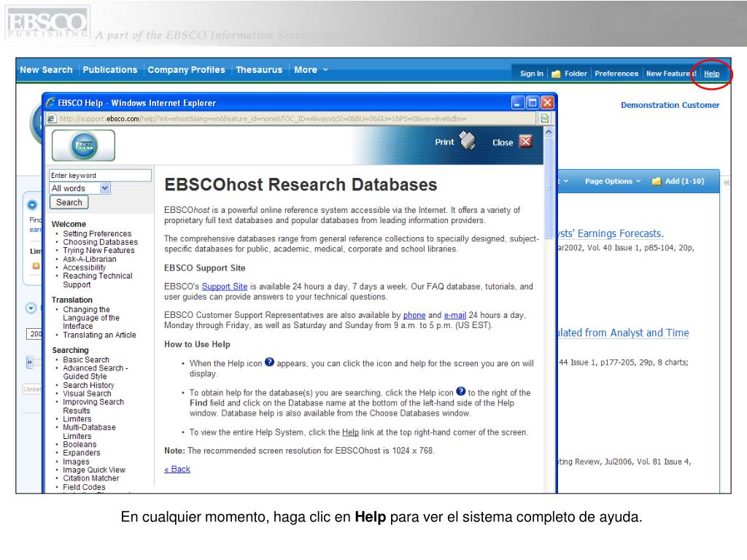
Task: Open the Publications menu item
Action: [x=110, y=69]
